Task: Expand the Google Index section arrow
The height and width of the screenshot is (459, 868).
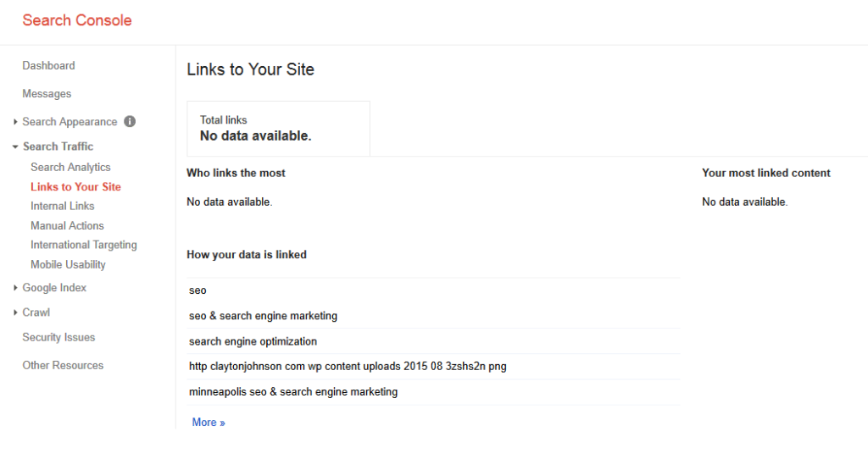Action: point(16,288)
